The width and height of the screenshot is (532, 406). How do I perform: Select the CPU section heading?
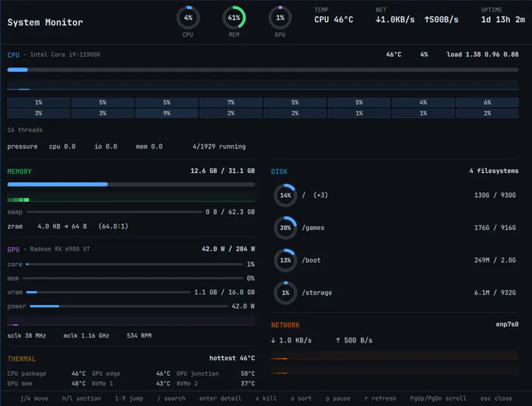coord(13,55)
